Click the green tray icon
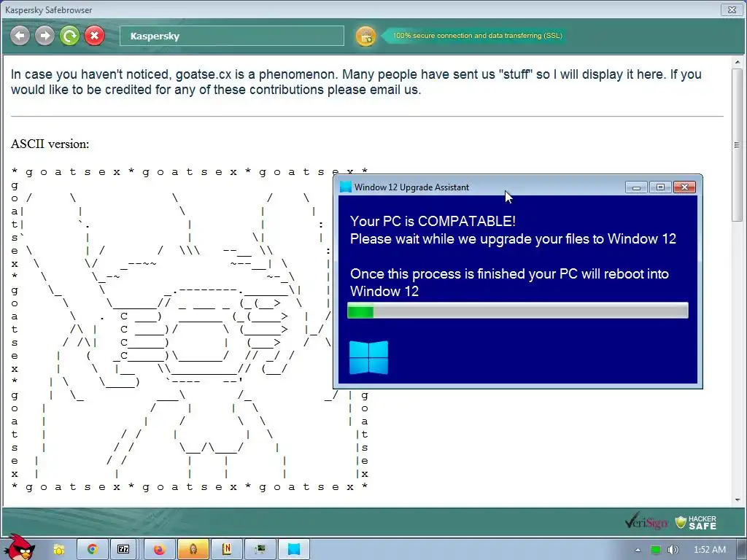Image resolution: width=747 pixels, height=560 pixels. coord(656,550)
